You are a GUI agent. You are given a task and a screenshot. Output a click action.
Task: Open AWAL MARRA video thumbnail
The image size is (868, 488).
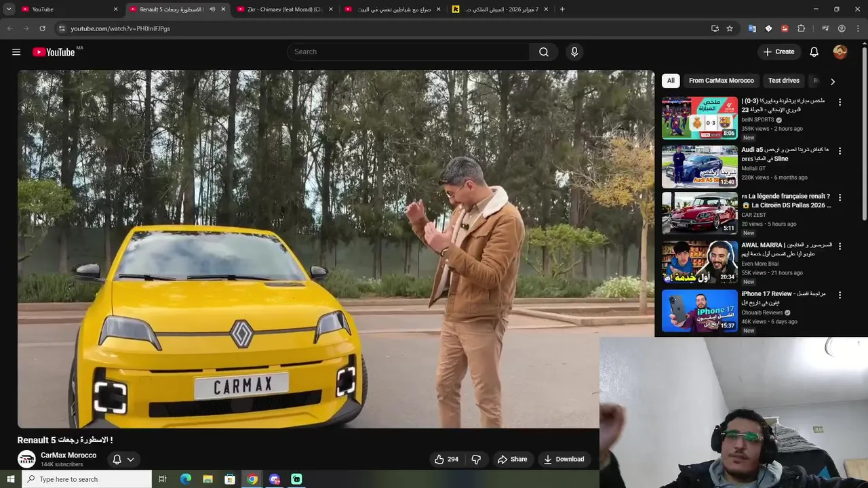[x=700, y=262]
